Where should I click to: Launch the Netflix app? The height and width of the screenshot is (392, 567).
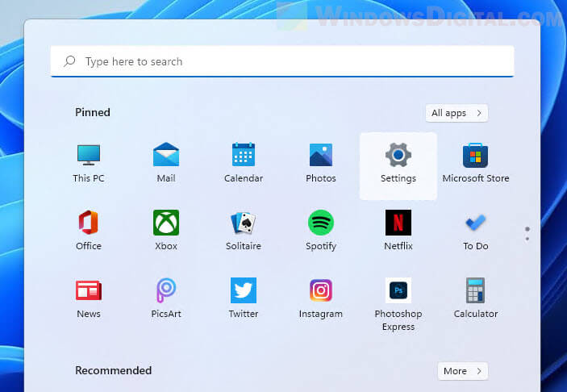pyautogui.click(x=398, y=230)
